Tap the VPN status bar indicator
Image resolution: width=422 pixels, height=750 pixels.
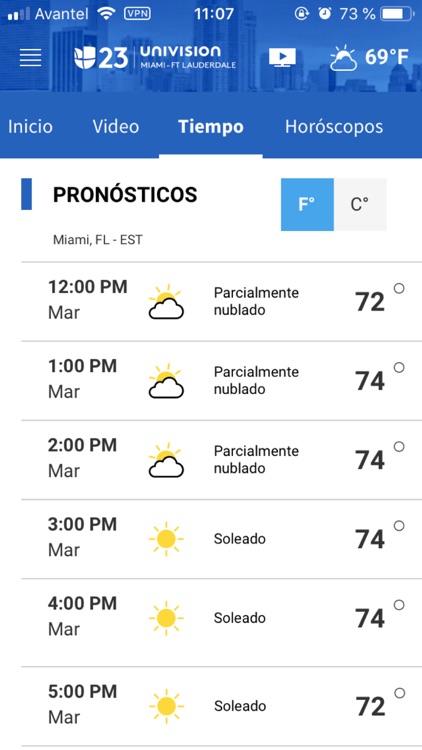tap(137, 14)
